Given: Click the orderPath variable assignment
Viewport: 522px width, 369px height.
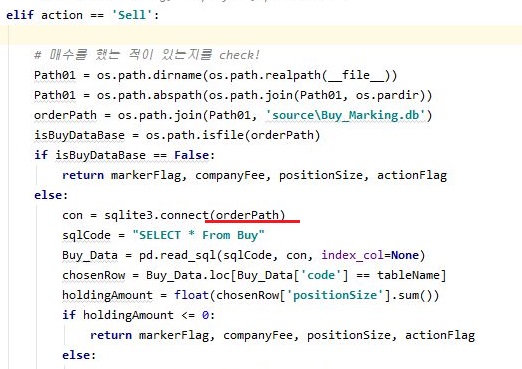Looking at the screenshot, I should 65,115.
